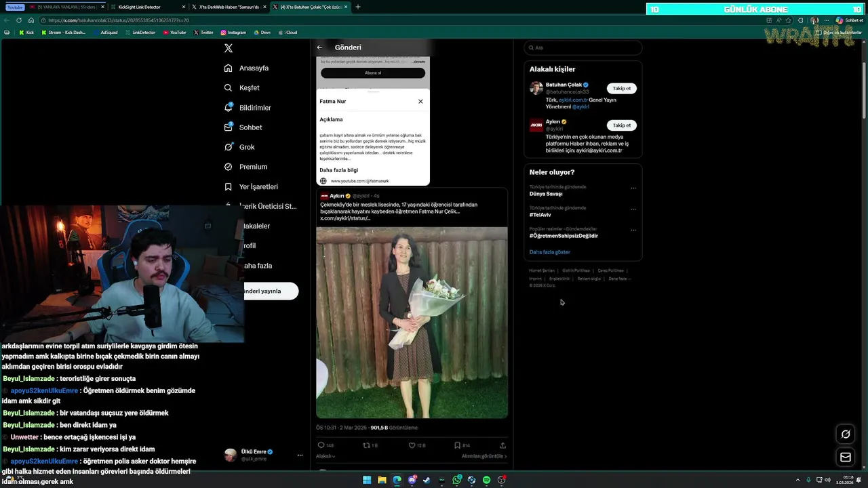Expand the Alakalı sort dropdown

325,456
